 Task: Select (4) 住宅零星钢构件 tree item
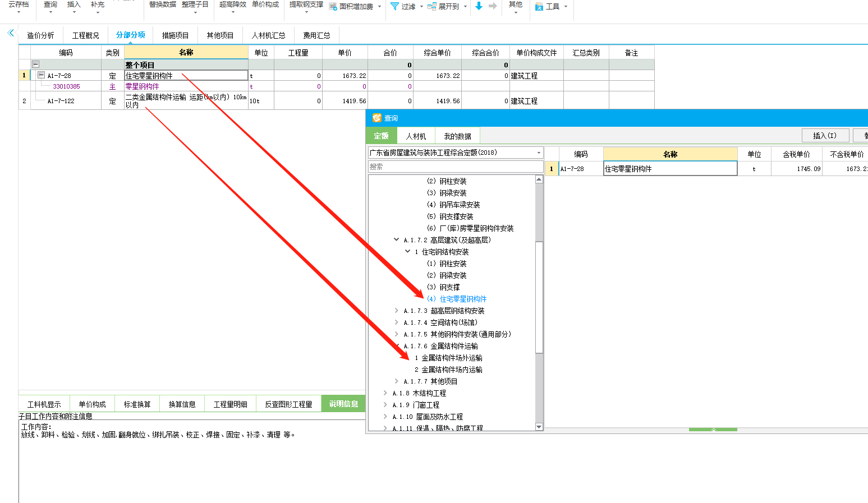coord(457,299)
